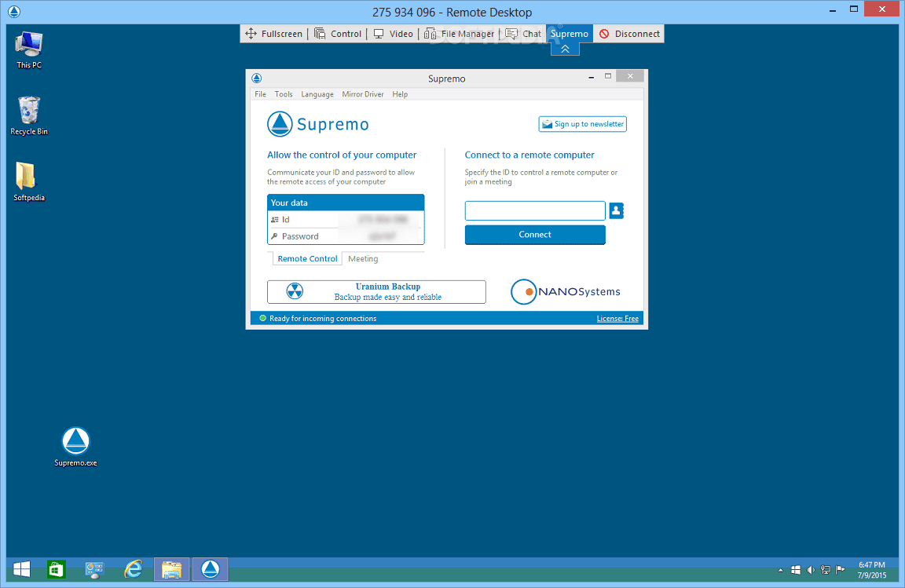Click the NANOSystems logo
Viewport: 905px width, 588px height.
click(x=566, y=291)
